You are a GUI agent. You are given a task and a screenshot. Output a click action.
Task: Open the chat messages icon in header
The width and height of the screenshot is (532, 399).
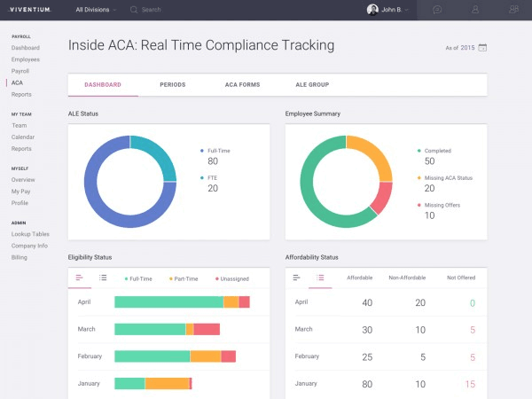(x=437, y=10)
